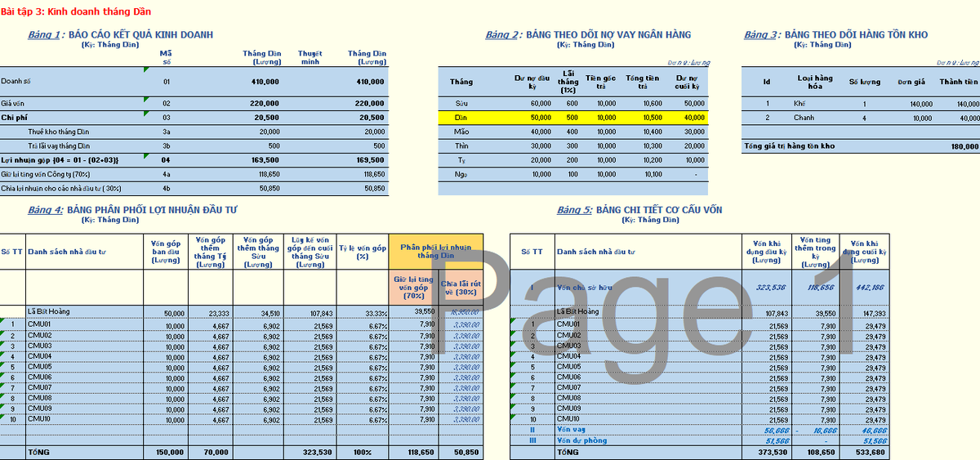This screenshot has width=980, height=460.
Task: Click "Lã Bất Hoàng" in Bảng 4 investor list
Action: click(x=48, y=312)
